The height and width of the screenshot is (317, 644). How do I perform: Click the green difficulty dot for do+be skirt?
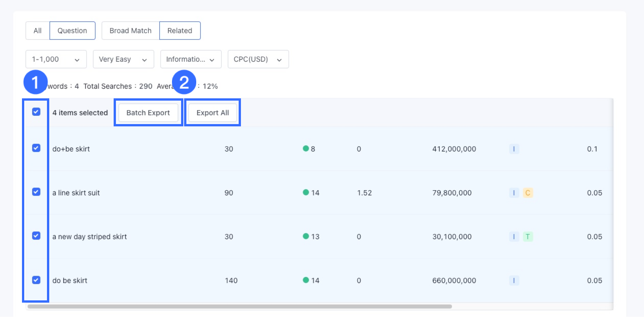click(x=306, y=149)
